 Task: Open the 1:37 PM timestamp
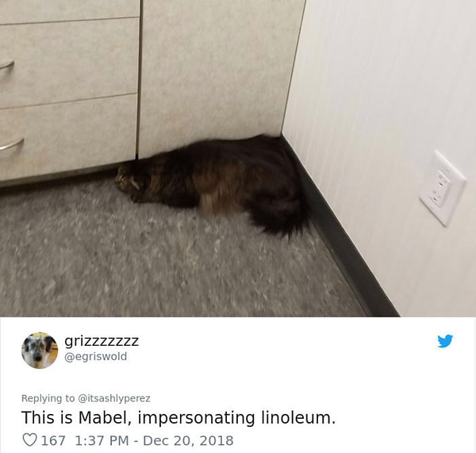[x=102, y=440]
